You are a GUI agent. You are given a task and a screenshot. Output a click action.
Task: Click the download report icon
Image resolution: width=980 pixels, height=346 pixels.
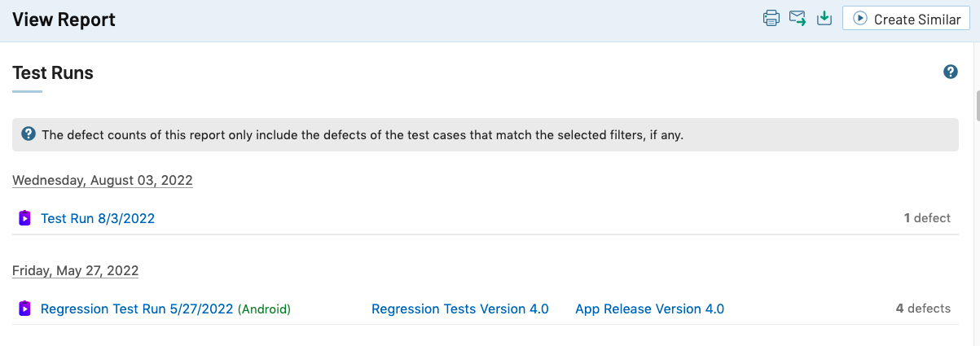[824, 19]
